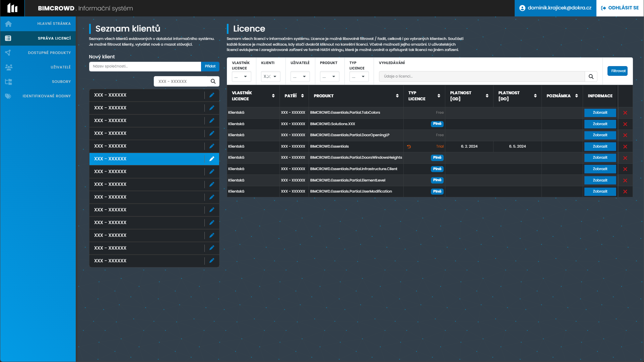Image resolution: width=644 pixels, height=362 pixels.
Task: Open Dostupné produkty section
Action: (x=38, y=53)
